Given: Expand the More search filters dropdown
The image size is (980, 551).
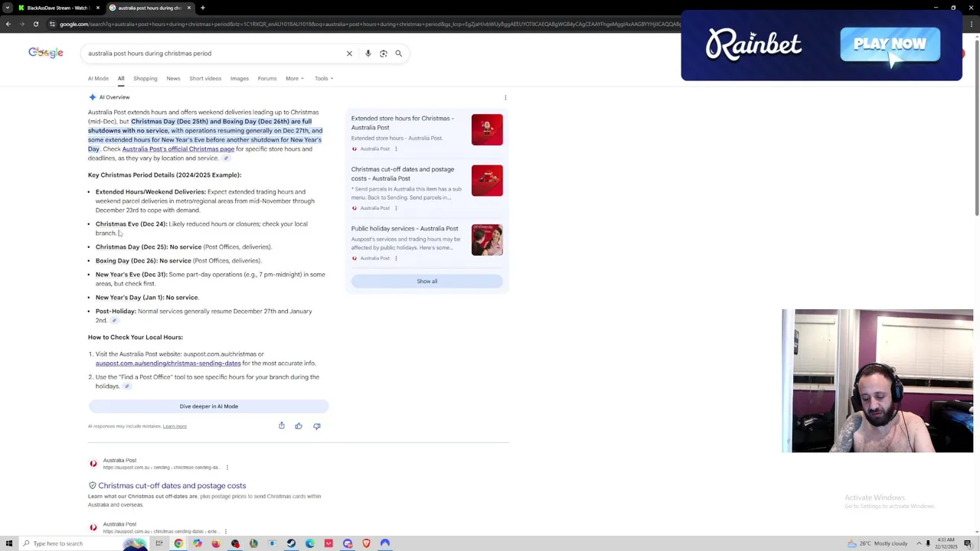Looking at the screenshot, I should pos(295,78).
